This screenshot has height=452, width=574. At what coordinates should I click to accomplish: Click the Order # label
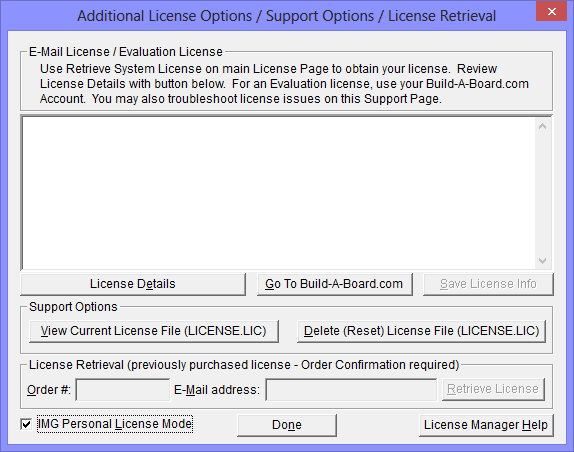(49, 390)
